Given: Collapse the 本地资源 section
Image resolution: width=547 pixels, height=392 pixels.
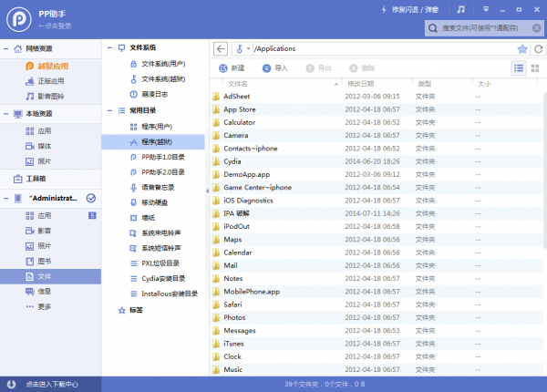Looking at the screenshot, I should 6,114.
